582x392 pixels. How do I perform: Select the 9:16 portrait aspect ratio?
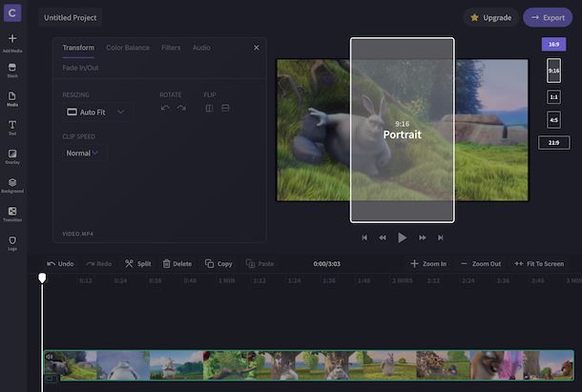click(x=553, y=71)
